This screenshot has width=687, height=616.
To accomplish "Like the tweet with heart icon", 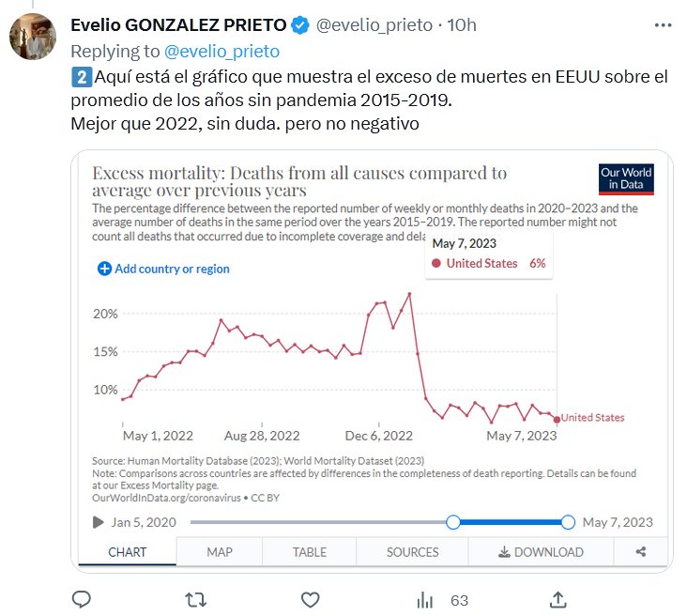I will tap(310, 599).
